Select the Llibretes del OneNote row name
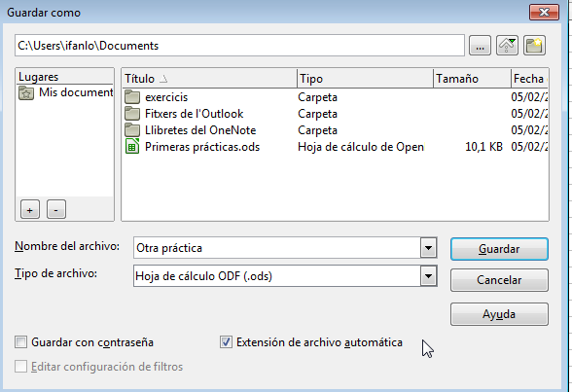572x392 pixels. (x=200, y=130)
